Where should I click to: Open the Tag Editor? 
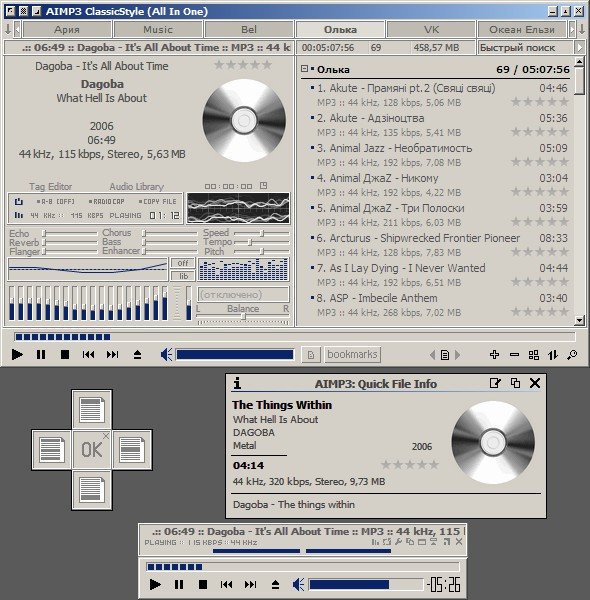tap(51, 186)
